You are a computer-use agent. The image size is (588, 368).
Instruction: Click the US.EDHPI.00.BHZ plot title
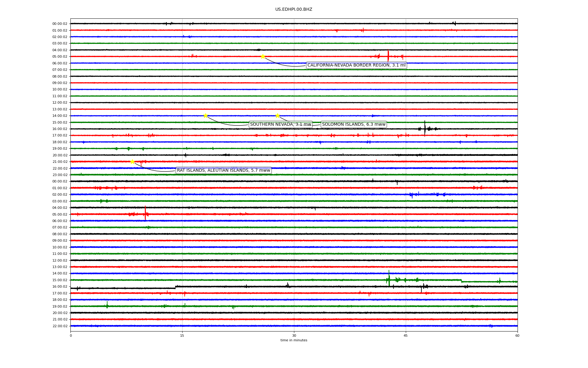293,10
